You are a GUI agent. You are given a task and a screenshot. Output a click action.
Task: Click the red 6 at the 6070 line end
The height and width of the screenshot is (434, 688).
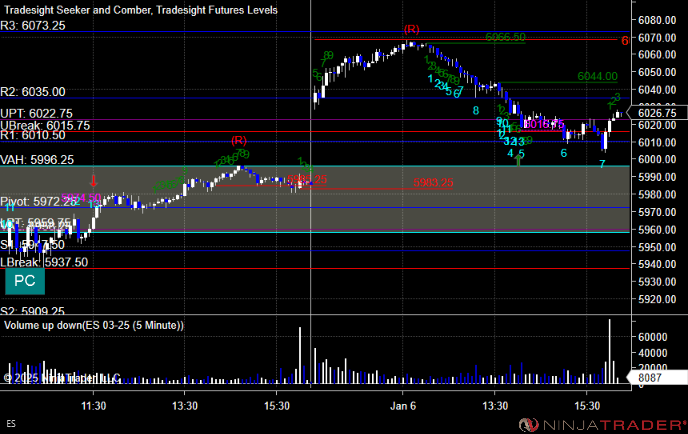tap(625, 40)
